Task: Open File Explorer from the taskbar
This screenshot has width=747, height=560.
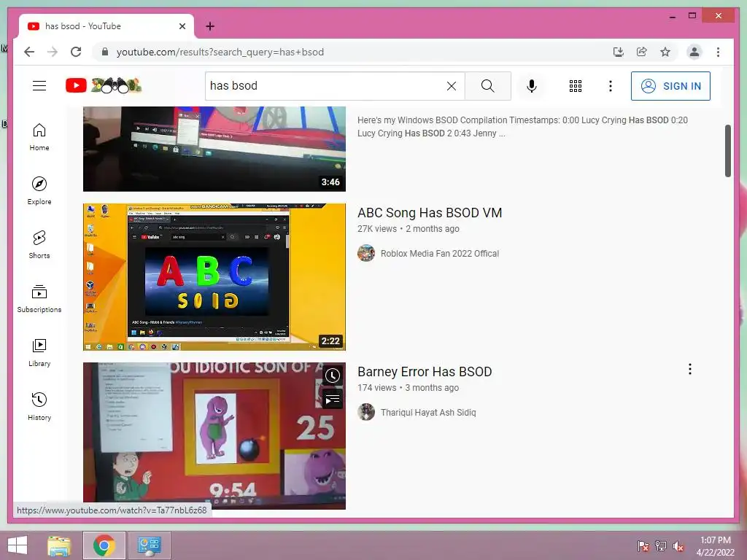Action: pos(59,545)
